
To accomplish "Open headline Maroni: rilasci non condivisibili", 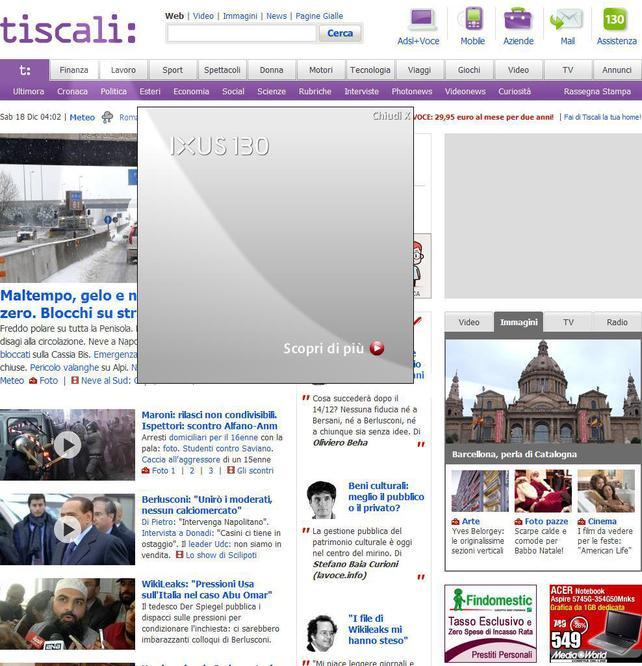I will click(x=209, y=420).
